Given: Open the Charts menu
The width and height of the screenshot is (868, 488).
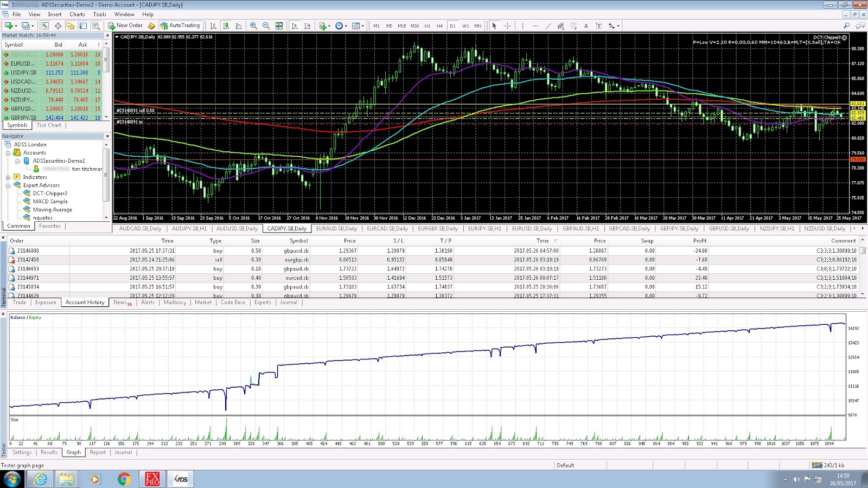Looking at the screenshot, I should [x=77, y=15].
